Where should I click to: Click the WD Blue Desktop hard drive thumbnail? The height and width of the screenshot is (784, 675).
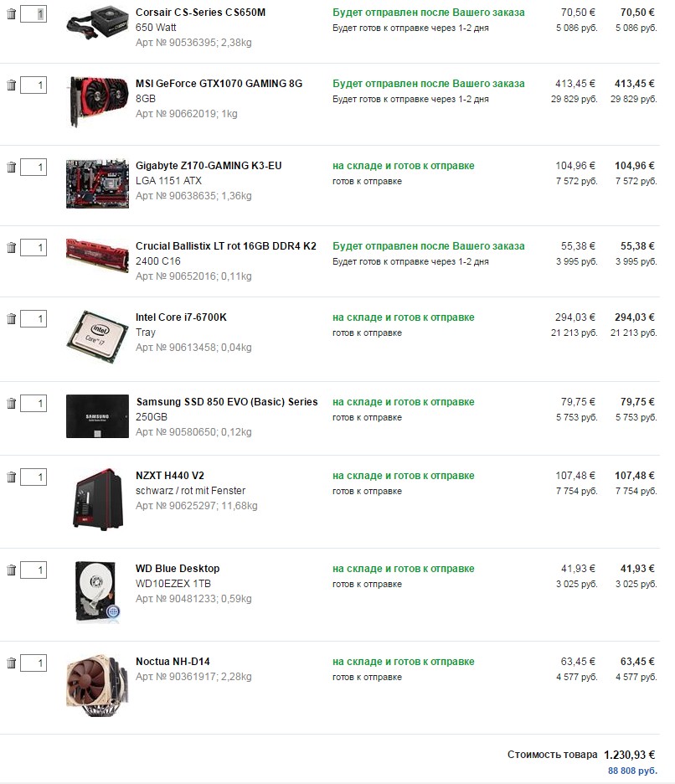click(x=97, y=591)
